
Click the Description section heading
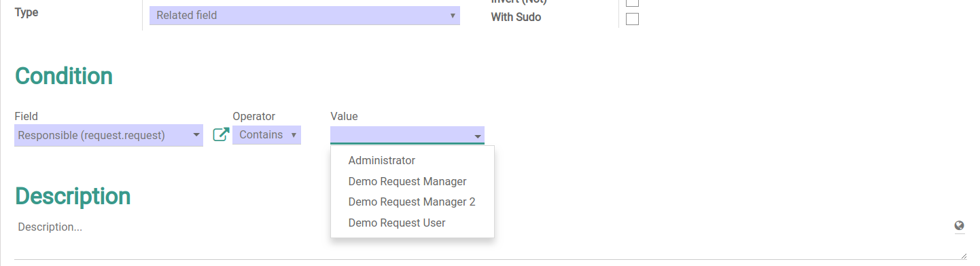click(x=73, y=196)
